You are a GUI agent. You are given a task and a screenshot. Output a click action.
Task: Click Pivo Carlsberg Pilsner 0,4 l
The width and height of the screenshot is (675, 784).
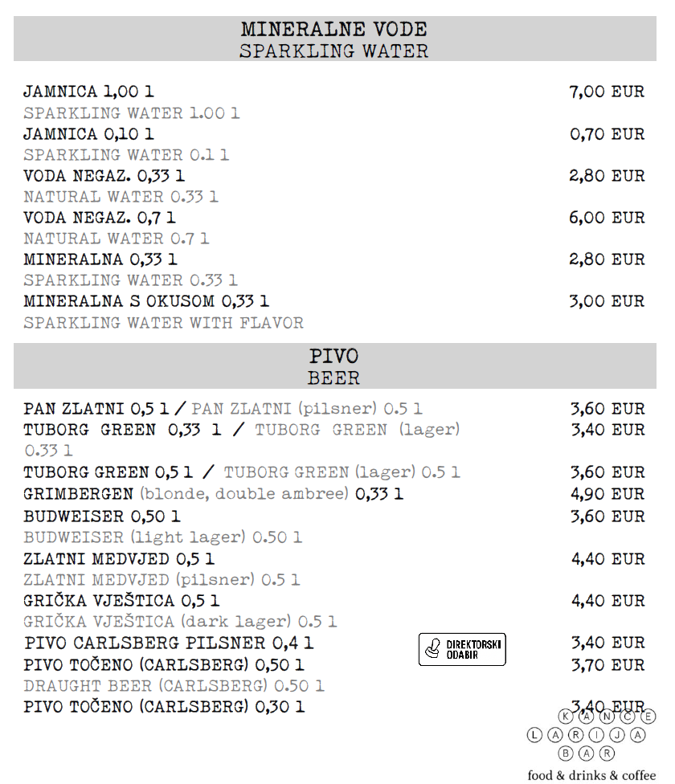pyautogui.click(x=169, y=643)
